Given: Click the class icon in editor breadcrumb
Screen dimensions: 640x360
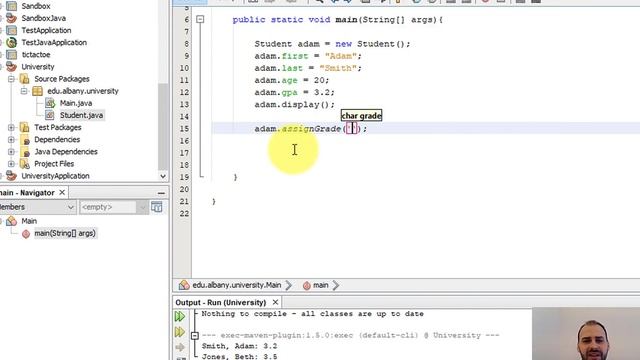Looking at the screenshot, I should click(184, 285).
